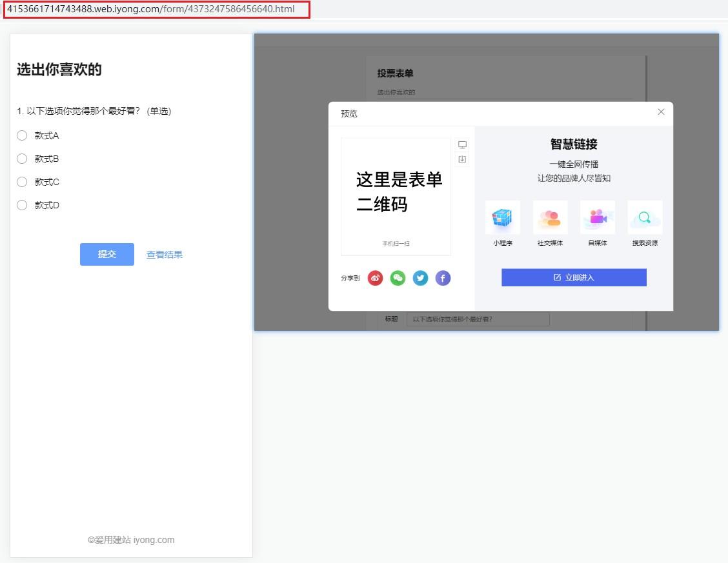Click the 一键全网传播 text
Viewport: 728px width, 563px height.
pyautogui.click(x=574, y=164)
